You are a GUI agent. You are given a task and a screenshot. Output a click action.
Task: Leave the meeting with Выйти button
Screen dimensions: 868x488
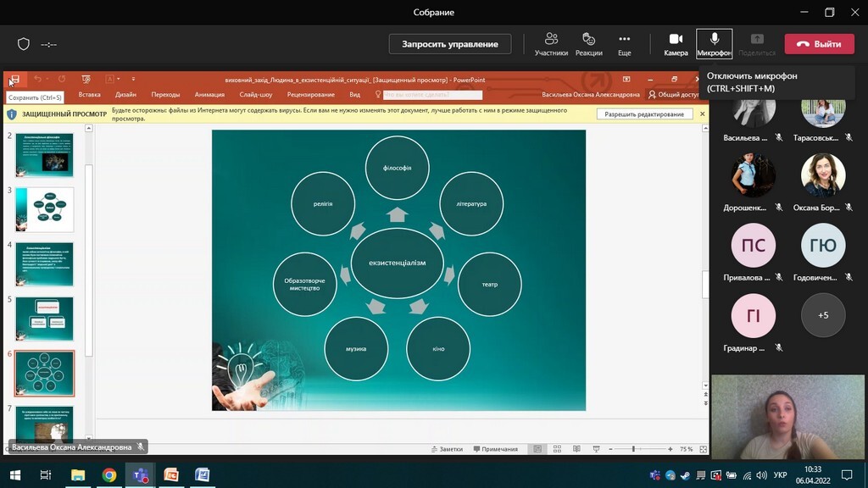[x=819, y=44]
